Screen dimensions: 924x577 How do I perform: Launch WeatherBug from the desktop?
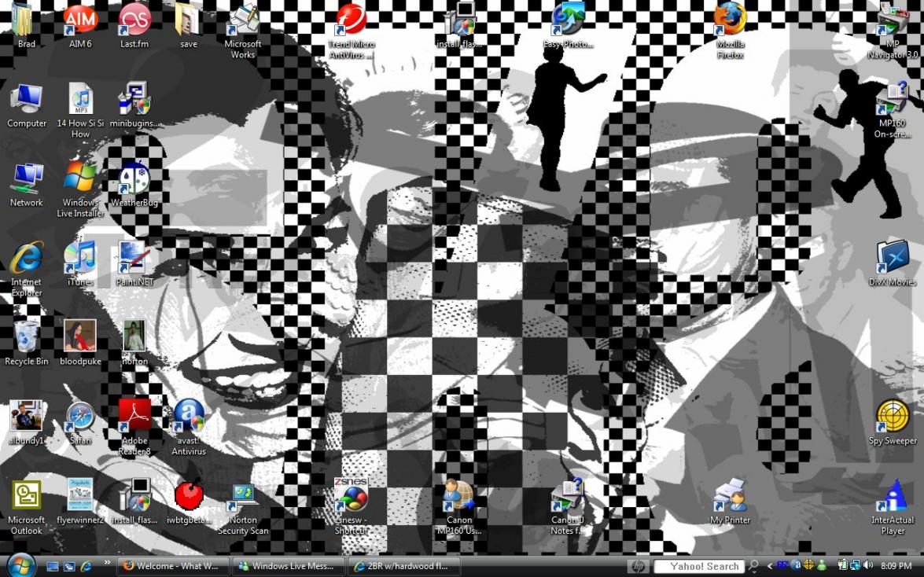134,185
